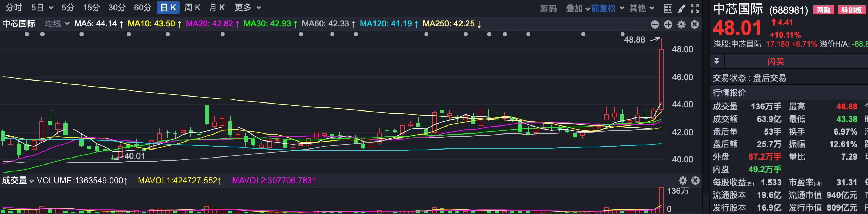Click the 最低 43.38 value
This screenshot has height=214, width=868.
[x=847, y=119]
